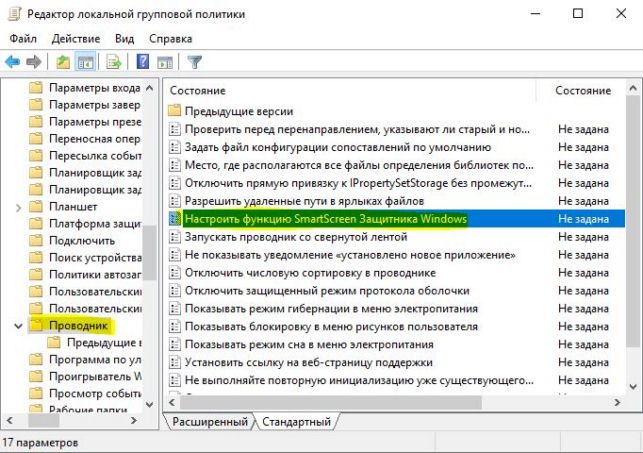Sort by right Состояние column header
643x453 pixels.
(x=583, y=91)
